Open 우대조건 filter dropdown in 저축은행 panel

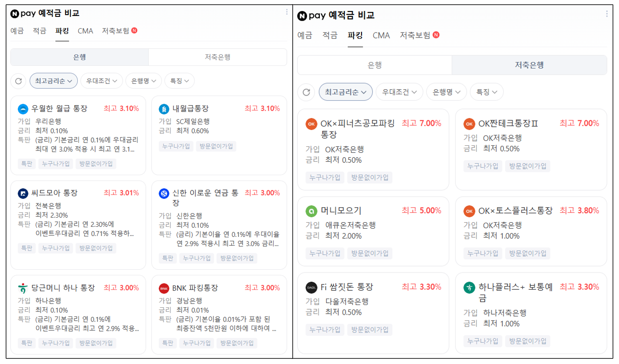(399, 92)
